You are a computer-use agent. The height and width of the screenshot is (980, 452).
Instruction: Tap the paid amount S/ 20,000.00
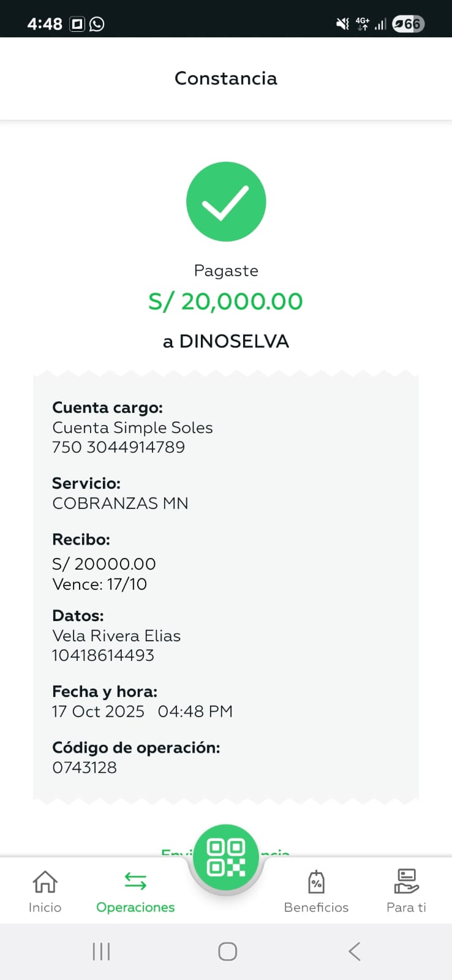coord(225,301)
